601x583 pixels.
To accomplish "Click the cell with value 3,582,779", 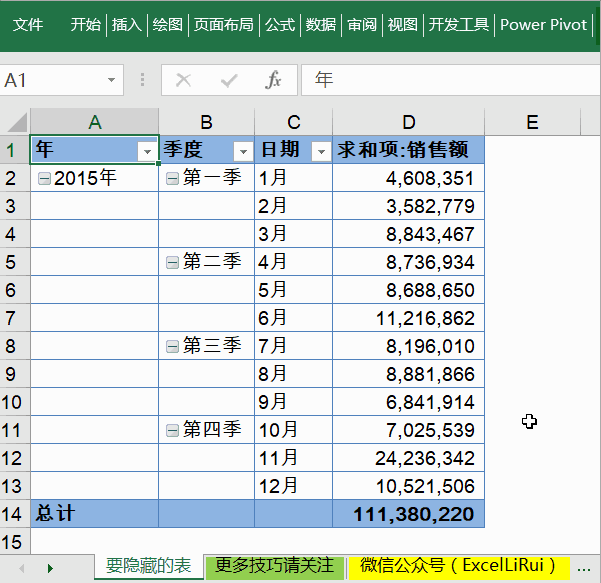I will pyautogui.click(x=409, y=206).
